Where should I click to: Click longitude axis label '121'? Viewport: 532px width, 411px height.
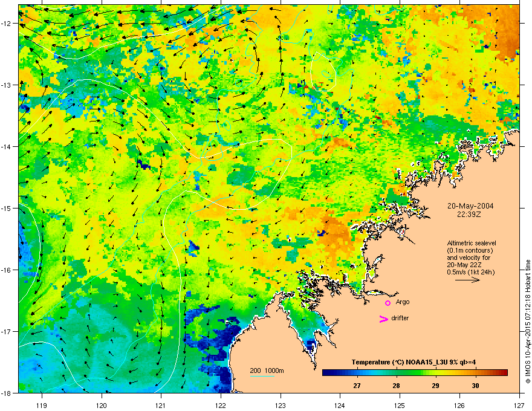[x=161, y=406]
